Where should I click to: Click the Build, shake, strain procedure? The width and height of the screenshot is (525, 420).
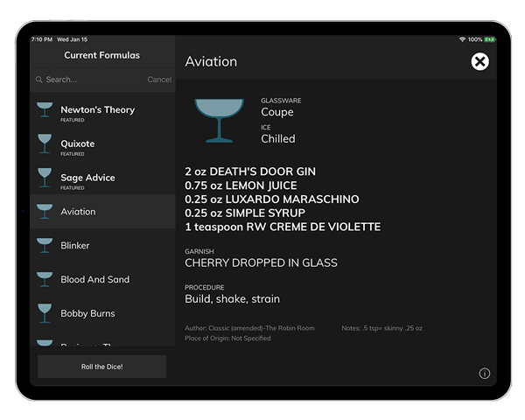coord(232,299)
